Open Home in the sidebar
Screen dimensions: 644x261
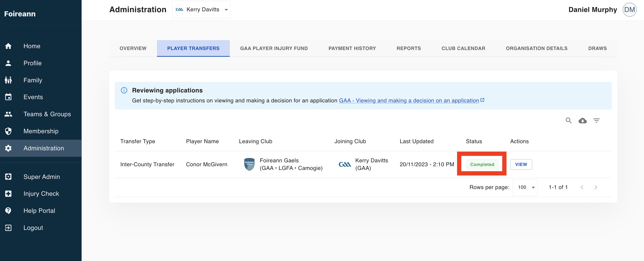(x=41, y=46)
